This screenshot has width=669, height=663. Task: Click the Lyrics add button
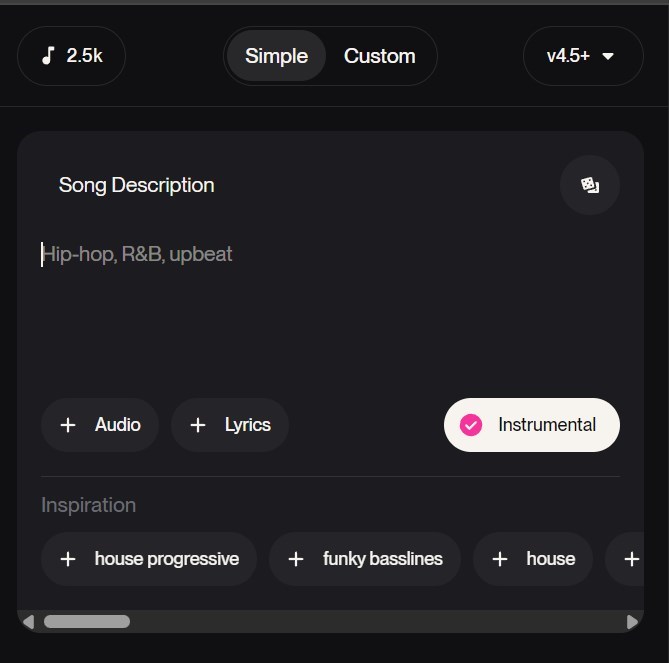point(230,425)
